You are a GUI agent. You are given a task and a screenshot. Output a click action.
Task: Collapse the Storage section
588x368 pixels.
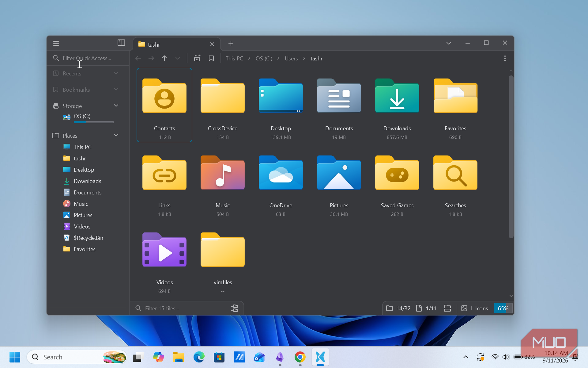(x=116, y=105)
